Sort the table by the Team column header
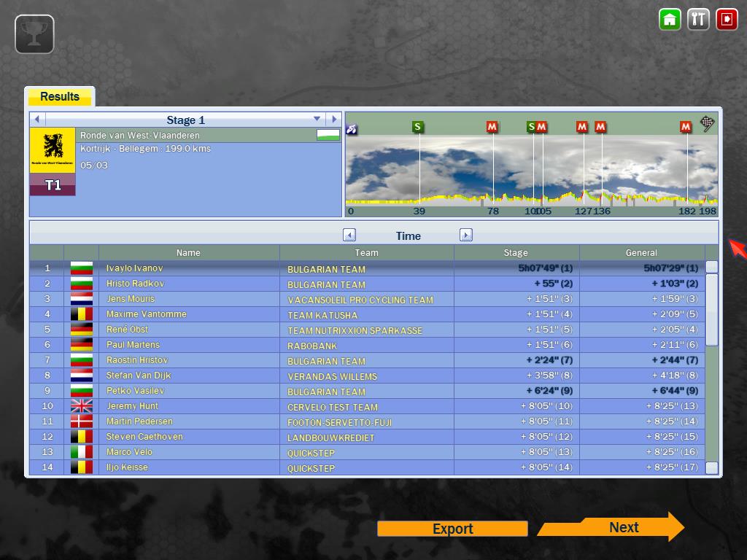The image size is (747, 560). click(366, 252)
